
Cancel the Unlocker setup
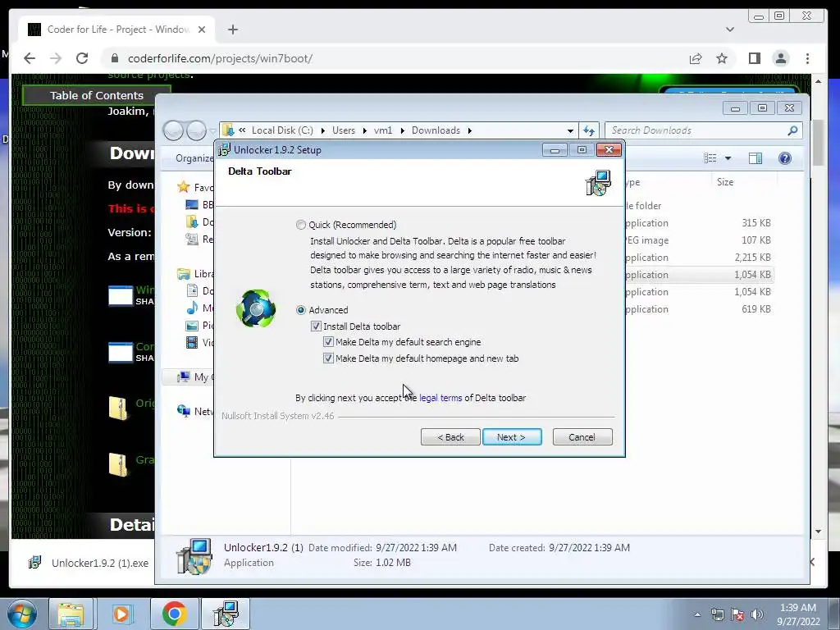click(x=582, y=437)
